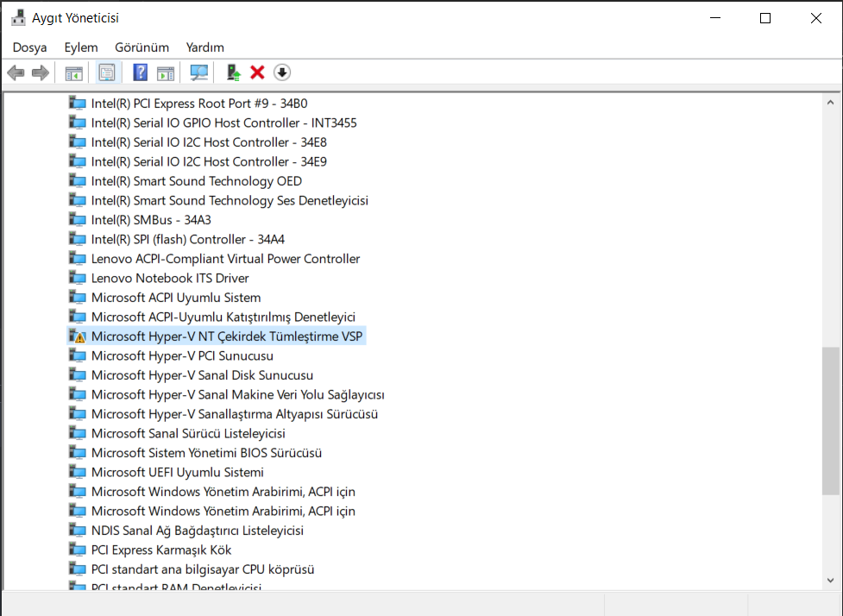843x616 pixels.
Task: Open the Dosya menu
Action: (29, 47)
